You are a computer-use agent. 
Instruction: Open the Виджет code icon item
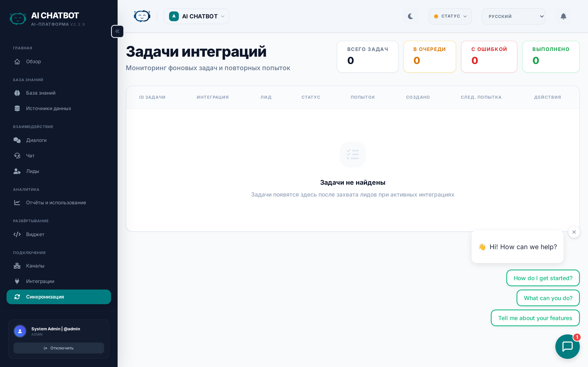click(x=35, y=234)
